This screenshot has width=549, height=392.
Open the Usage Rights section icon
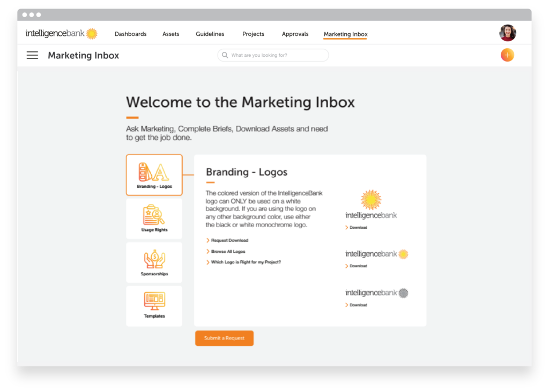pos(154,218)
